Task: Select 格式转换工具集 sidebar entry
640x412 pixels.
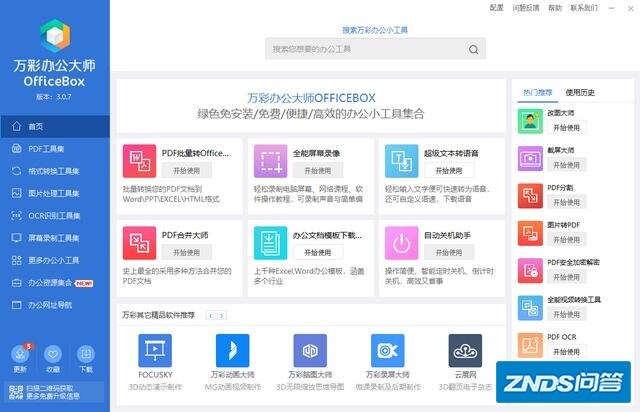Action: tap(55, 171)
